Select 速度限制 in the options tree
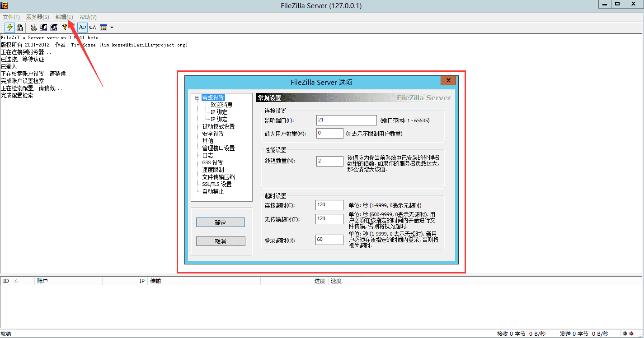The height and width of the screenshot is (338, 644). pyautogui.click(x=213, y=170)
